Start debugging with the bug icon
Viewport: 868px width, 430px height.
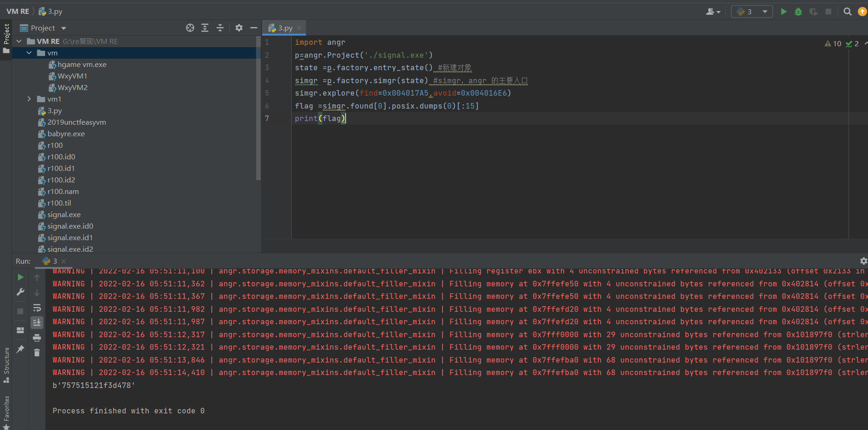click(798, 12)
